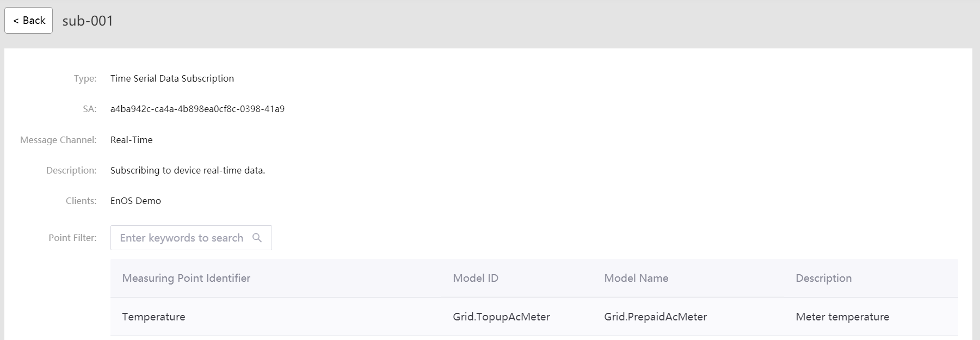This screenshot has height=340, width=980.
Task: Focus the Point Filter keyword search field
Action: 181,238
